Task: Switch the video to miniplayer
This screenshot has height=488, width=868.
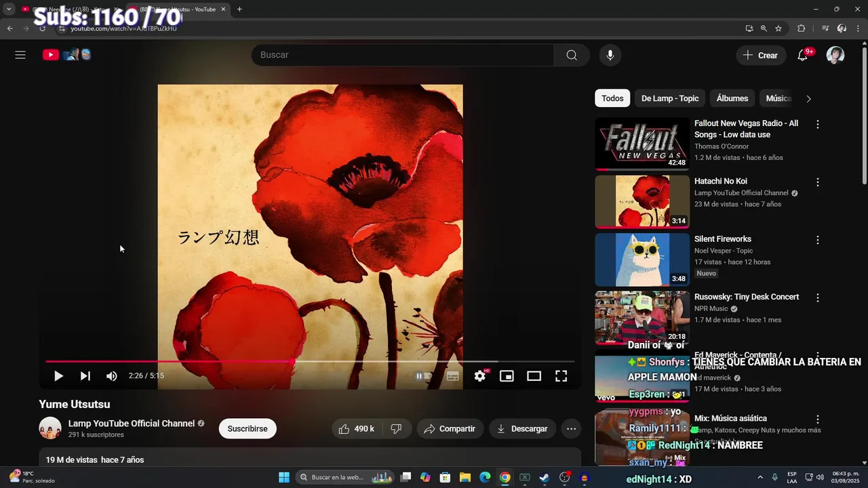Action: click(x=507, y=375)
